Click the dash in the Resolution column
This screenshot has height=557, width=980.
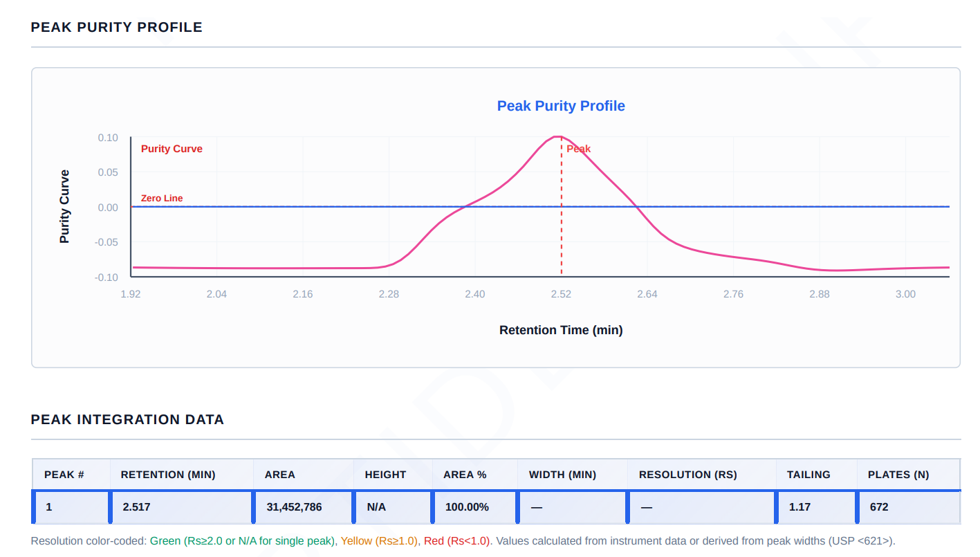point(647,507)
